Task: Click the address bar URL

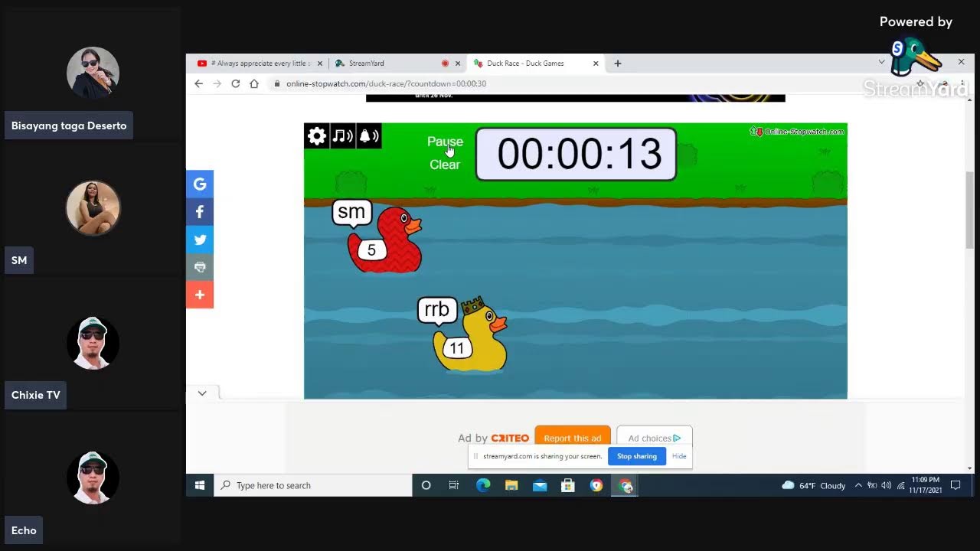Action: 386,83
